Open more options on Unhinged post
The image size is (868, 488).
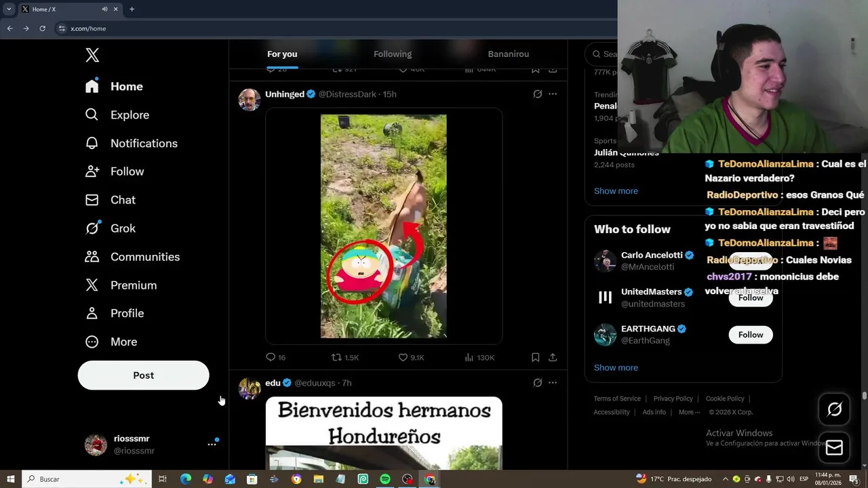[553, 94]
